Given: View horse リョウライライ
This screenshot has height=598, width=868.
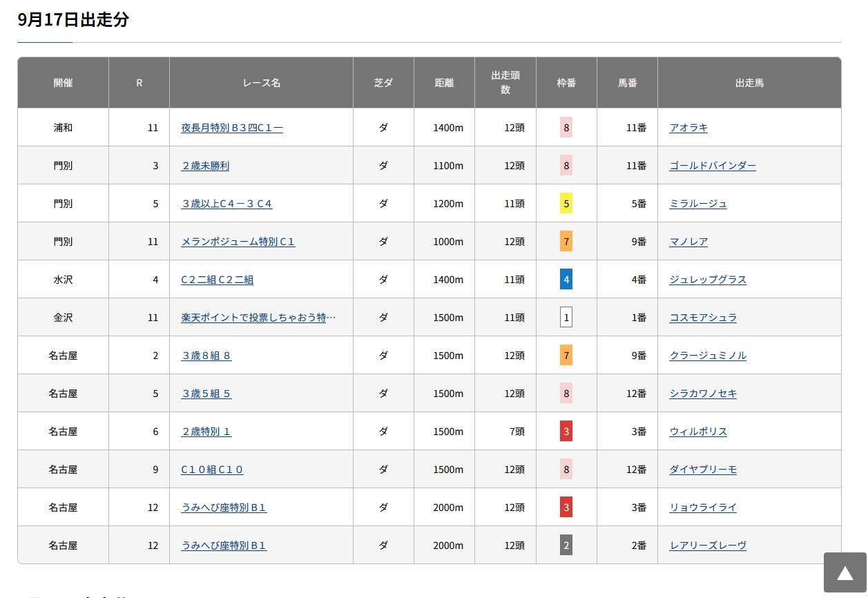Looking at the screenshot, I should [703, 508].
